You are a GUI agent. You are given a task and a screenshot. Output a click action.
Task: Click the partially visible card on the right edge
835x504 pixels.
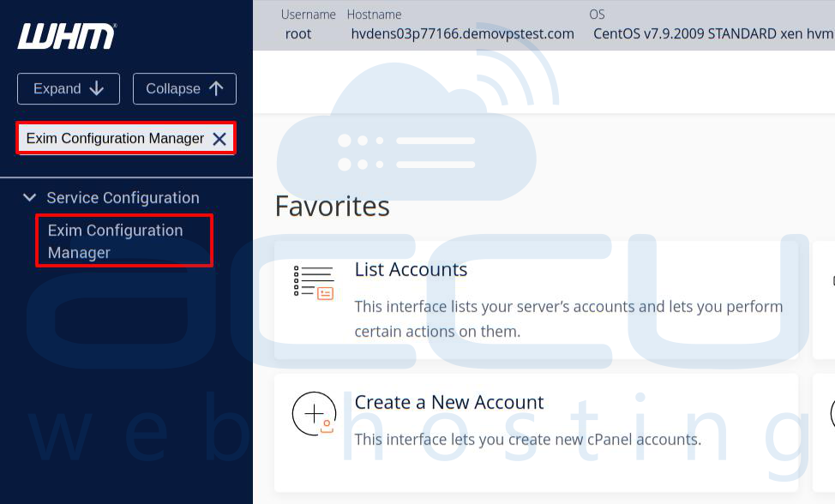pyautogui.click(x=828, y=300)
